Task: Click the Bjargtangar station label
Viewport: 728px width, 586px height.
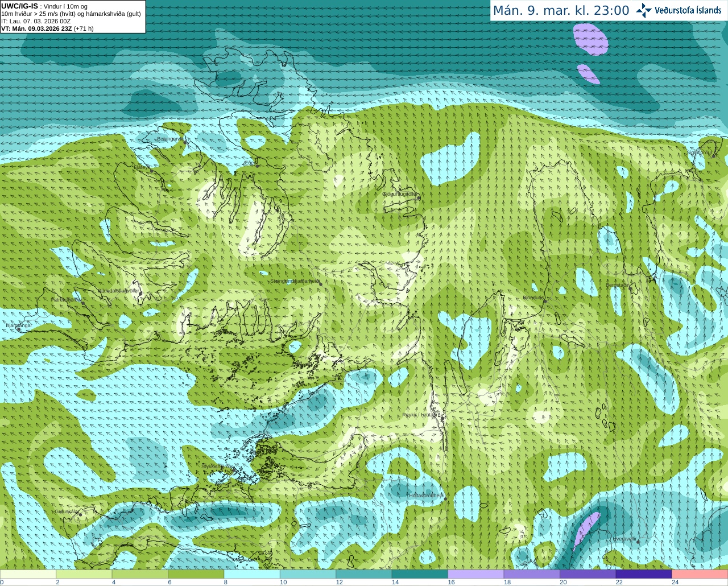Action: (x=19, y=325)
